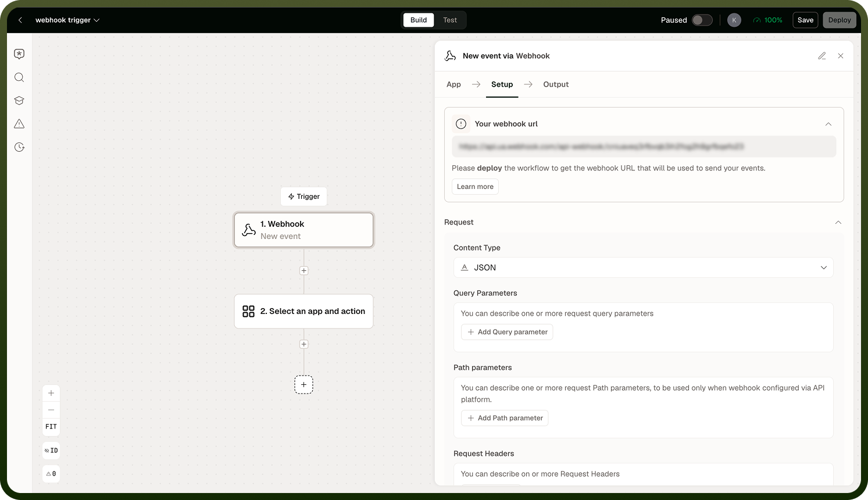
Task: Open the warnings triangle icon in sidebar
Action: [19, 124]
